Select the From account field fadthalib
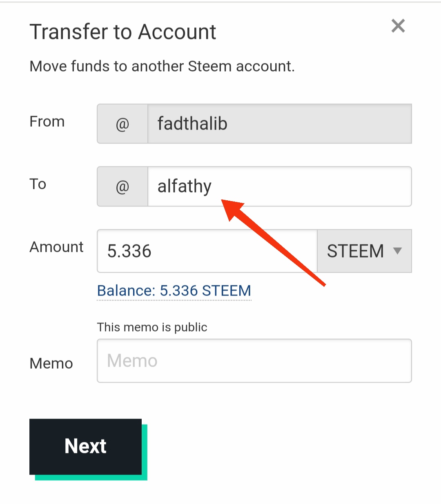Viewport: 441px width, 504px height. [x=279, y=124]
